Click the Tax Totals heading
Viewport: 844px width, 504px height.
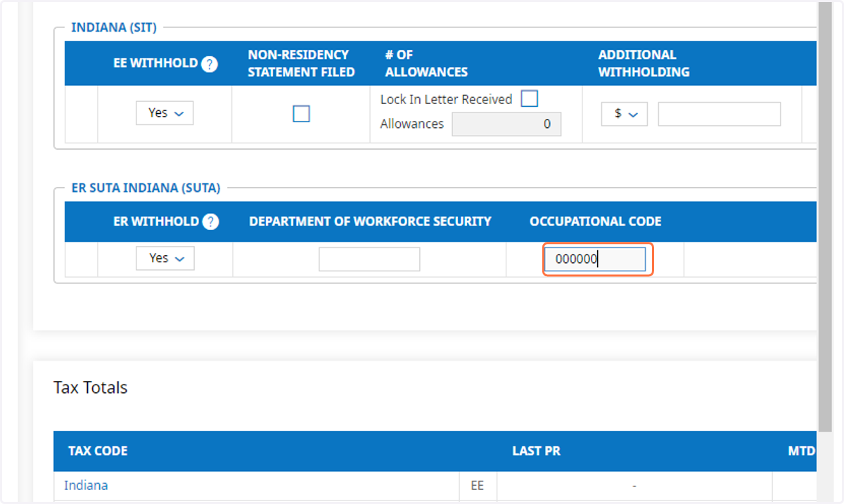pyautogui.click(x=91, y=387)
